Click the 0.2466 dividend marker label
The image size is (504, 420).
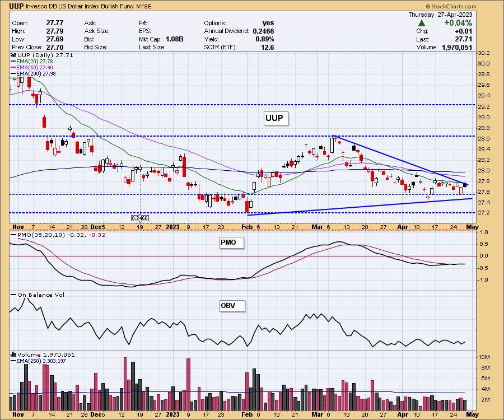(140, 218)
